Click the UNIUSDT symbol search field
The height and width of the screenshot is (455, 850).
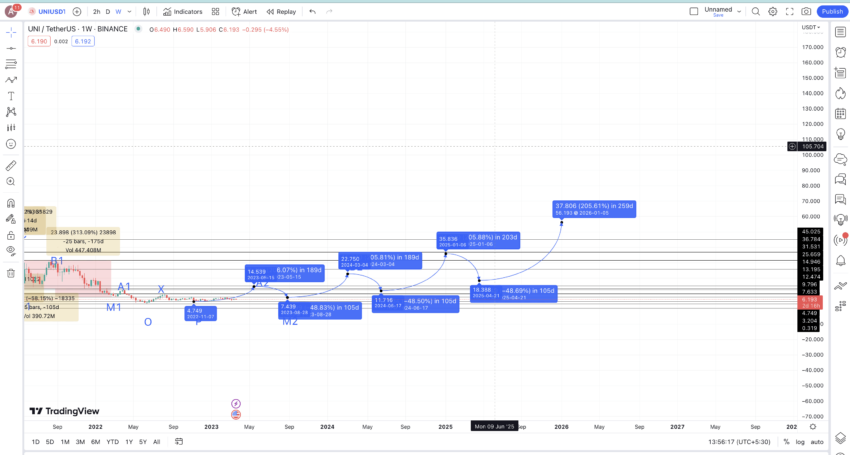[x=47, y=11]
